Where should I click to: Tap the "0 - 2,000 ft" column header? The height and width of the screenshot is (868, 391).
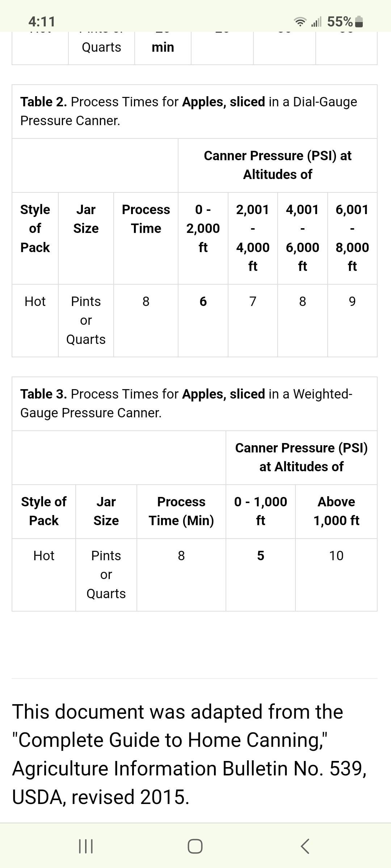(x=203, y=228)
